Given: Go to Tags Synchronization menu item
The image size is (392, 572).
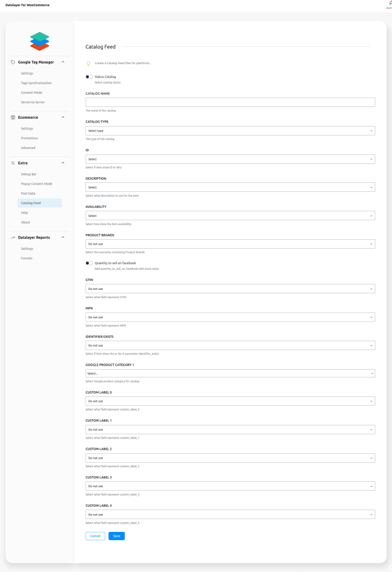Looking at the screenshot, I should tap(36, 83).
